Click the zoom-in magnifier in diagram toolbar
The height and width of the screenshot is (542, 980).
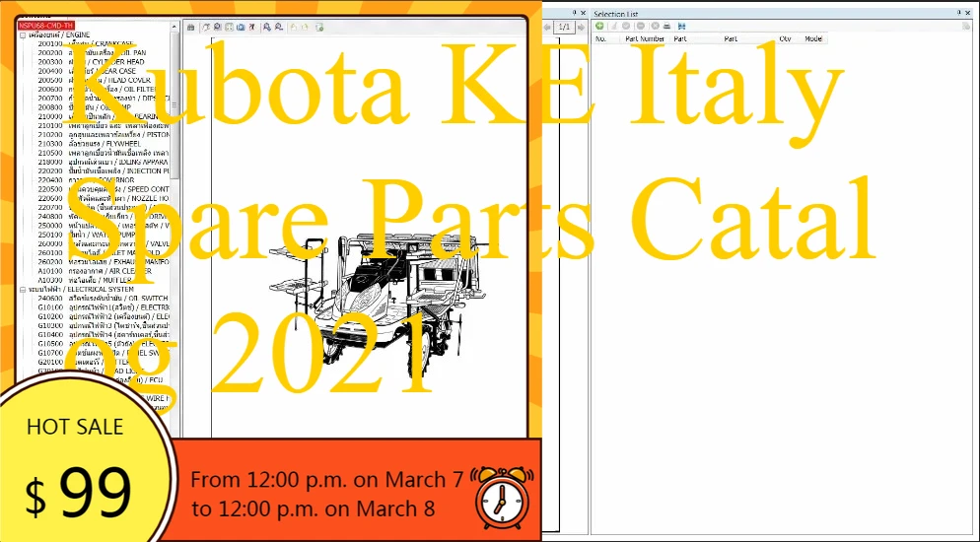tap(267, 28)
